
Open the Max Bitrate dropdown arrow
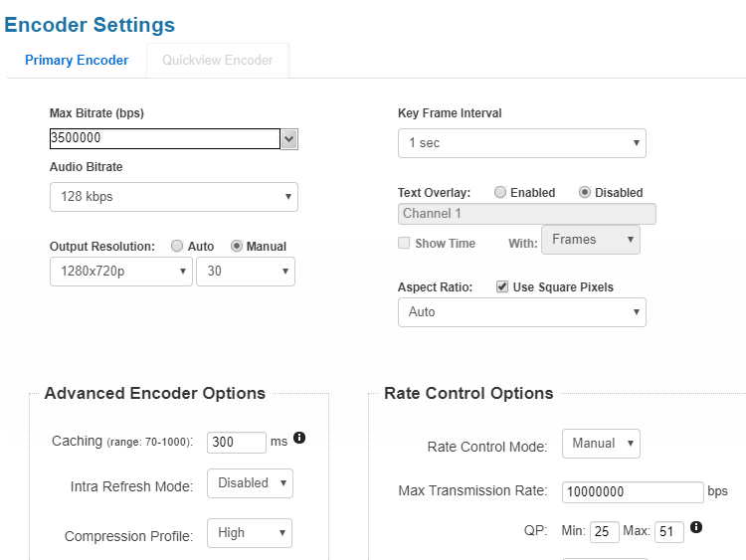pos(289,139)
